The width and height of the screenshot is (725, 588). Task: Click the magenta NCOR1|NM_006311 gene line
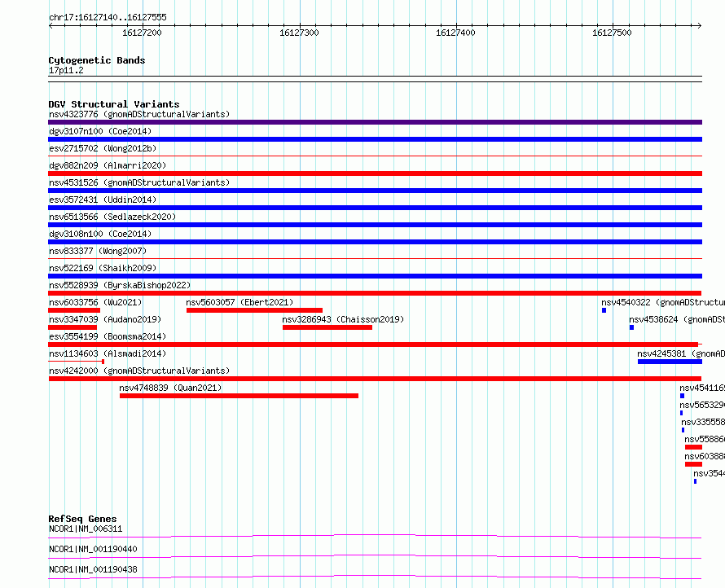click(x=375, y=536)
